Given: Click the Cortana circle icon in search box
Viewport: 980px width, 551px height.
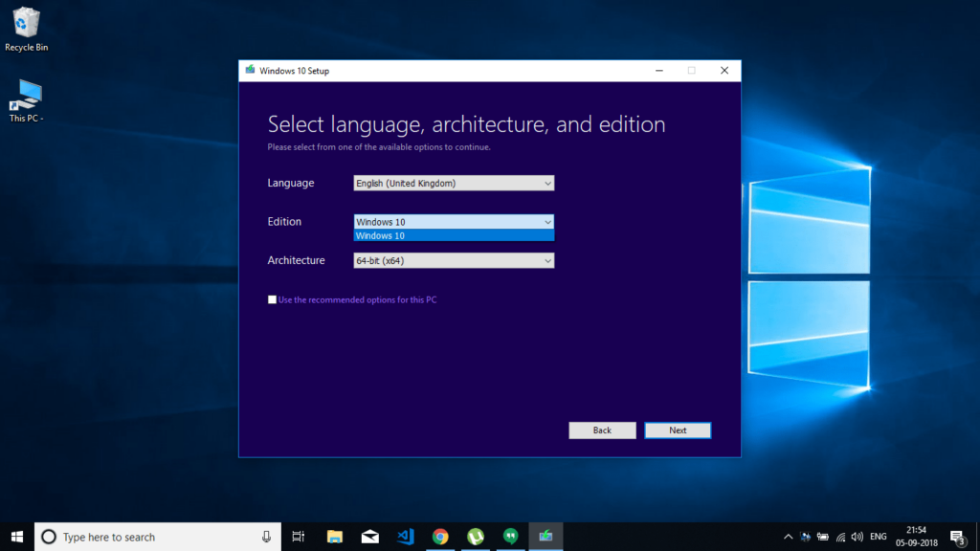Looking at the screenshot, I should point(49,537).
